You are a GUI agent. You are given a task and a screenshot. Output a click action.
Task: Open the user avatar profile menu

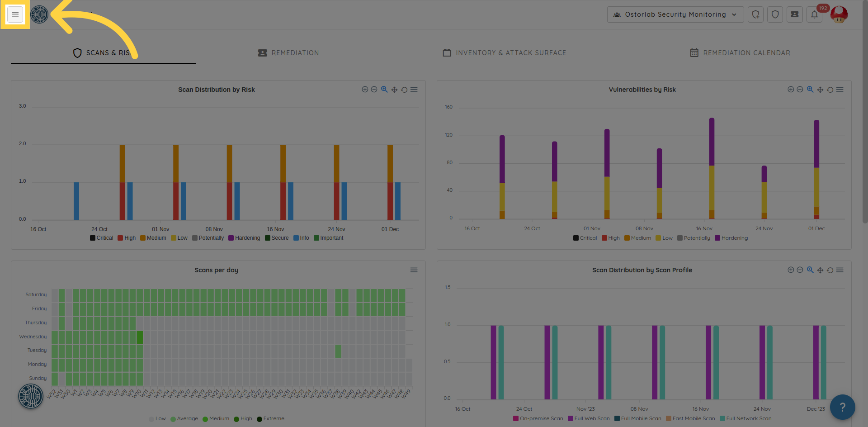point(839,14)
